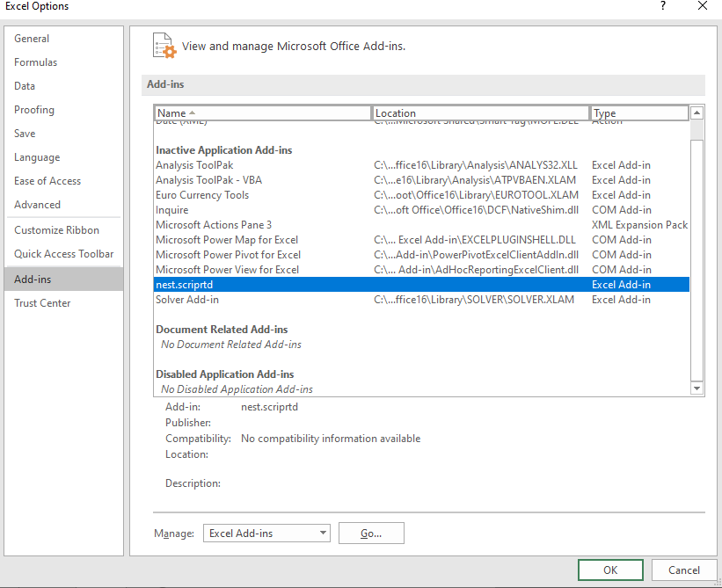Click Inactive Application Add-ins heading
The image size is (722, 588).
223,150
